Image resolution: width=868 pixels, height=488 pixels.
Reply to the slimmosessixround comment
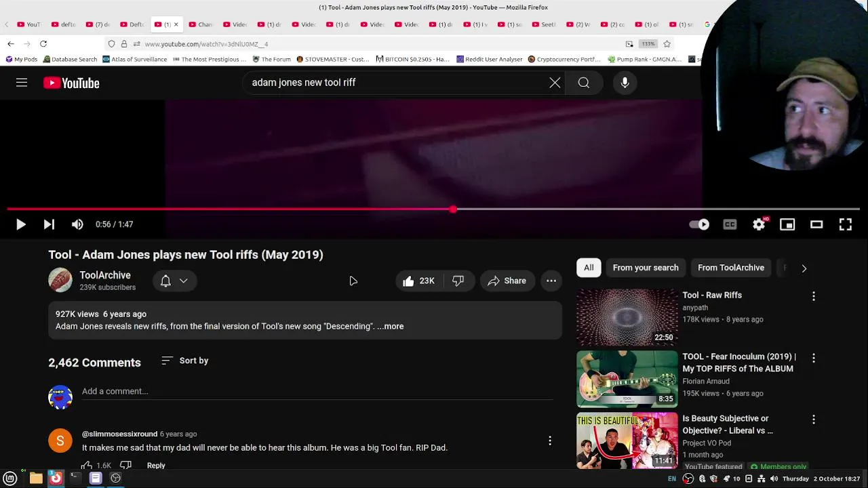(156, 466)
